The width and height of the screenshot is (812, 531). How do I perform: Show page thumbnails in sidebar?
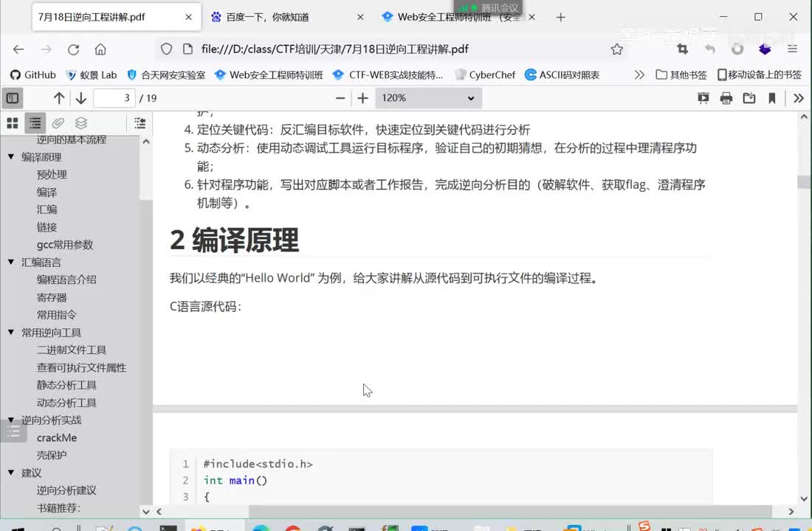13,122
